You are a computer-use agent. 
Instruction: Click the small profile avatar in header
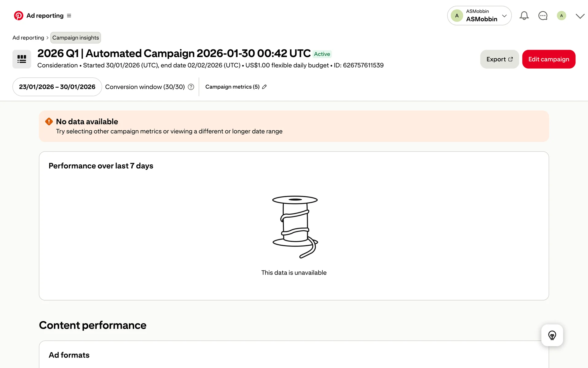[561, 16]
